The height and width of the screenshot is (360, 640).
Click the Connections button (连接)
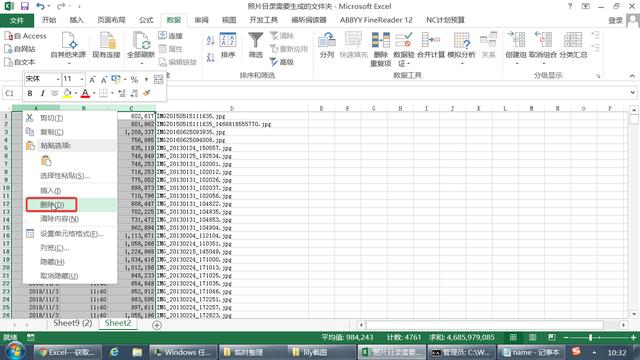point(171,36)
